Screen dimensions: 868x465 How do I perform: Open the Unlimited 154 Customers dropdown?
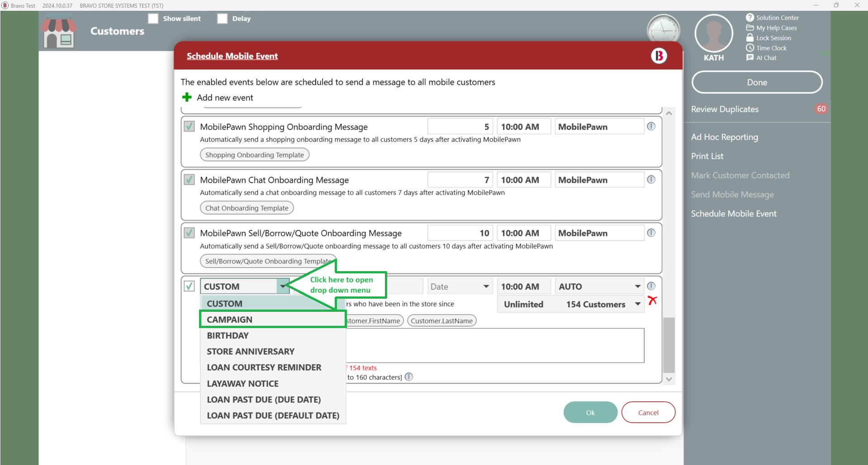[571, 304]
